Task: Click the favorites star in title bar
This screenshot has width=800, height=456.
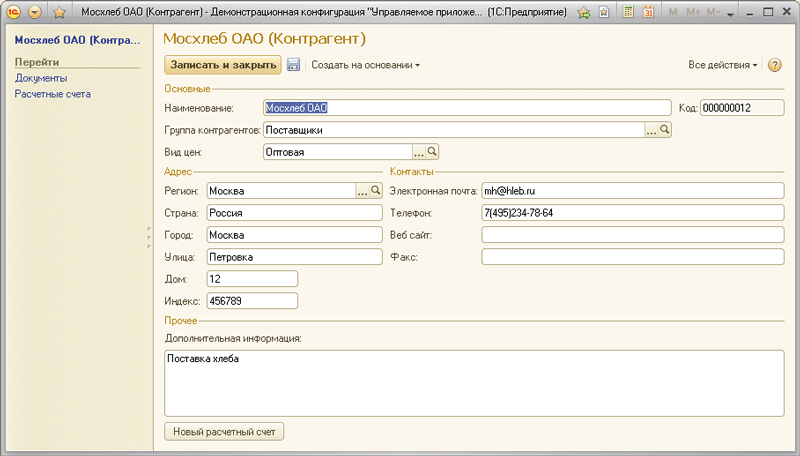Action: [59, 12]
